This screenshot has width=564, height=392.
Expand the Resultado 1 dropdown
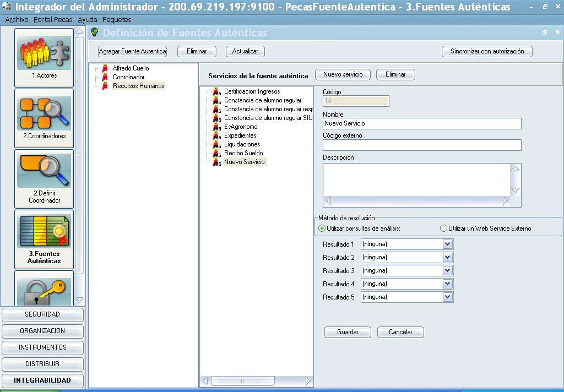tap(447, 244)
